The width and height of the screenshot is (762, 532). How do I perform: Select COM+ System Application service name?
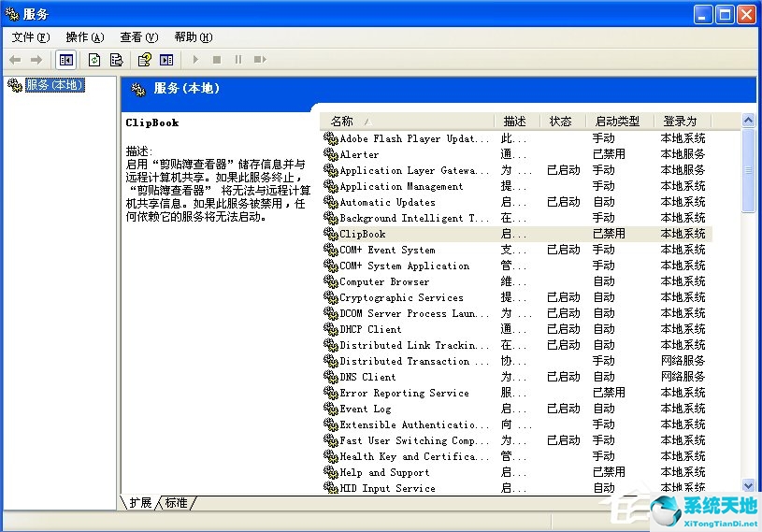[x=404, y=266]
